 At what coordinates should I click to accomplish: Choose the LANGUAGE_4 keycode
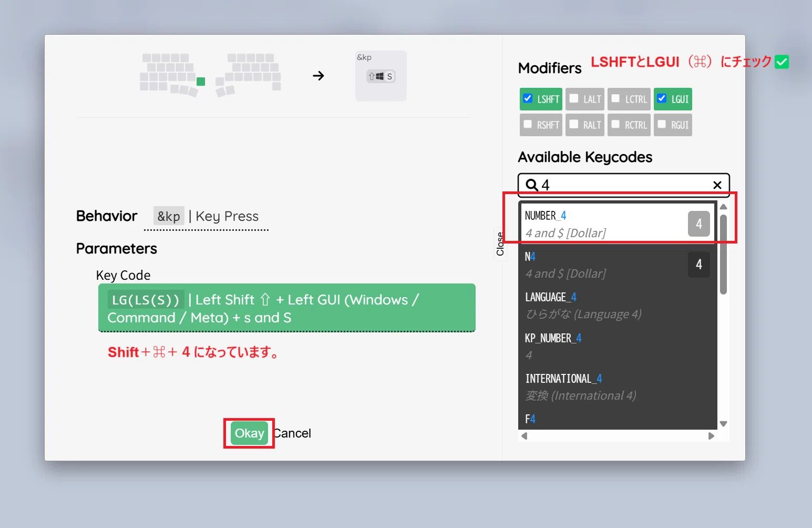click(x=618, y=306)
